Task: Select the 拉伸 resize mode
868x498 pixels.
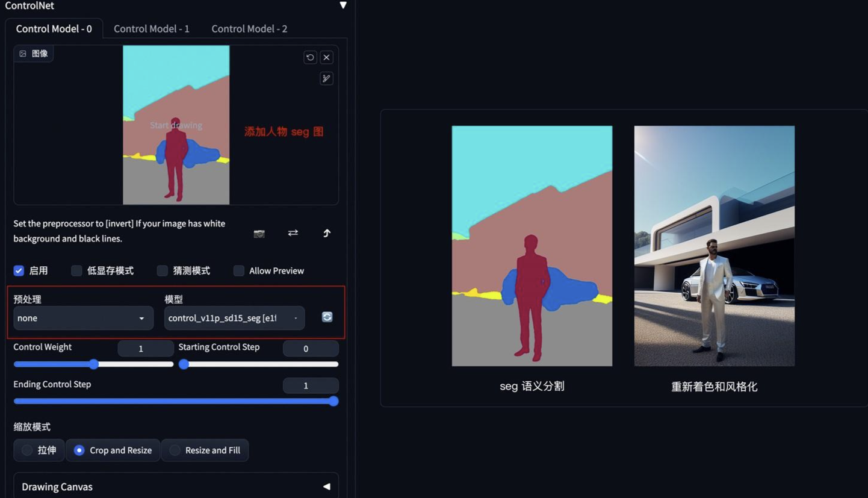Action: pos(39,450)
